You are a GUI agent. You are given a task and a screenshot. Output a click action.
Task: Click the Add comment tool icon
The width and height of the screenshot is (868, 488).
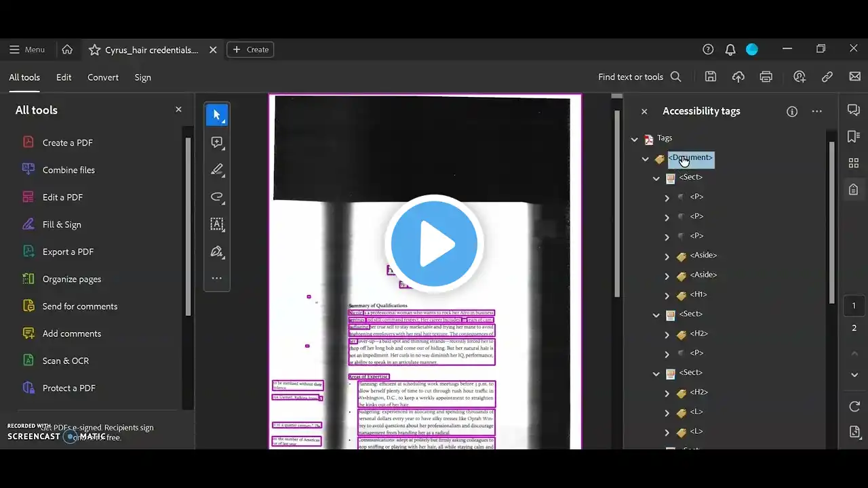point(217,142)
